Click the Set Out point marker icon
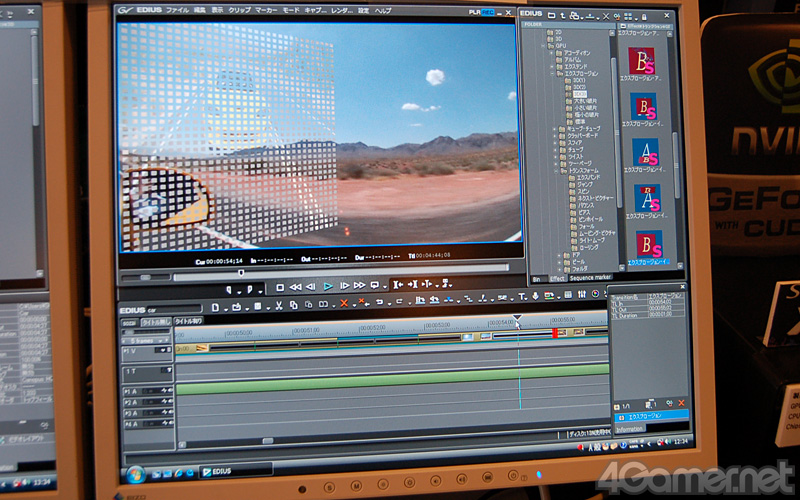The width and height of the screenshot is (800, 500). click(x=249, y=289)
